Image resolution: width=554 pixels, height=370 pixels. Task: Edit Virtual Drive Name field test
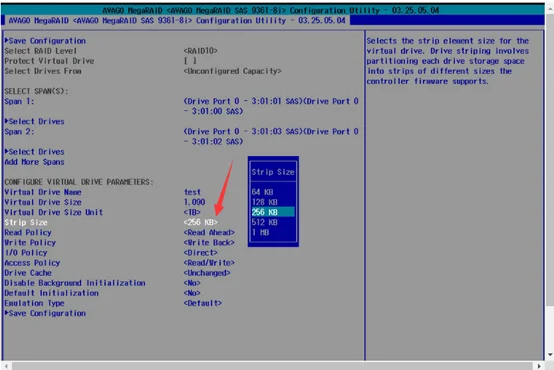[192, 192]
